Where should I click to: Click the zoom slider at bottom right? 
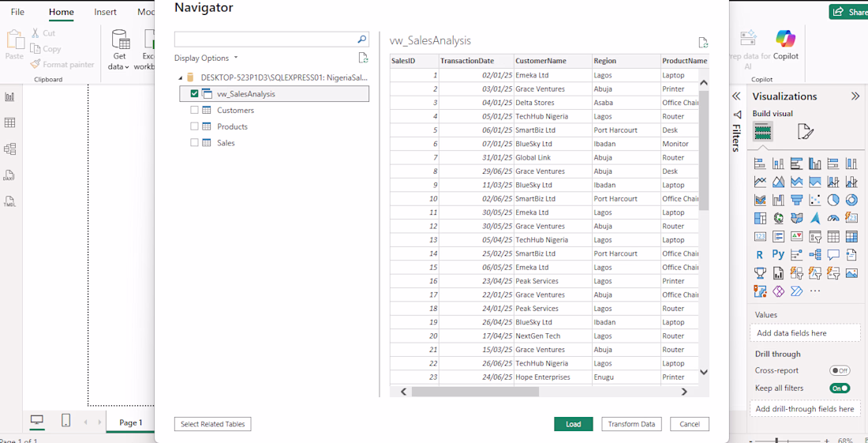777,441
